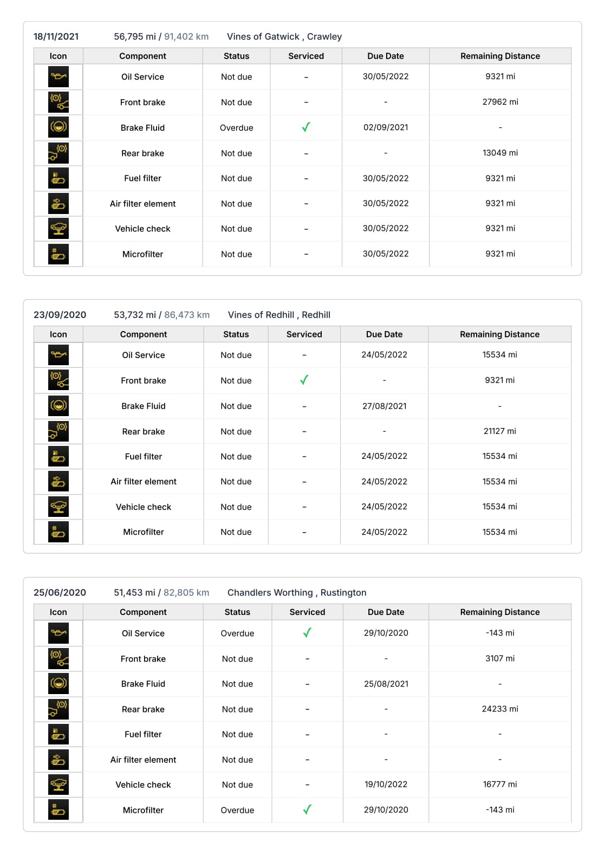611x868 pixels.
Task: Click Front brake icon in 18/11/2021 record
Action: pyautogui.click(x=58, y=102)
